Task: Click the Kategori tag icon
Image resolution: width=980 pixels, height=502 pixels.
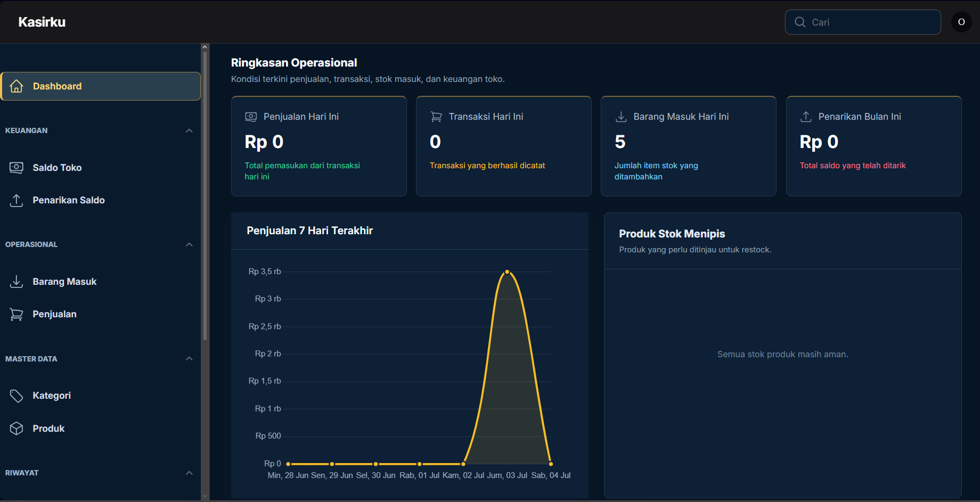Action: point(17,396)
